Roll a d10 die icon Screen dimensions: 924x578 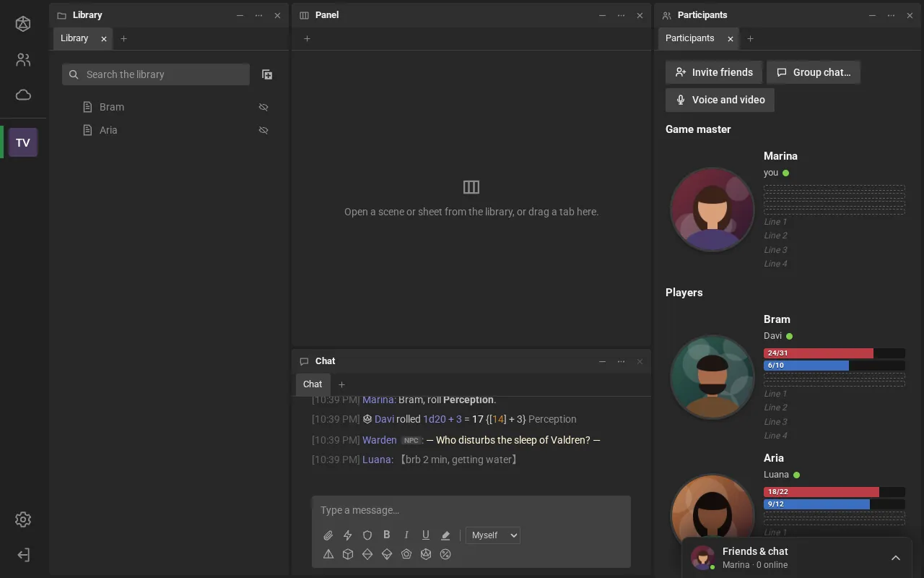(387, 554)
